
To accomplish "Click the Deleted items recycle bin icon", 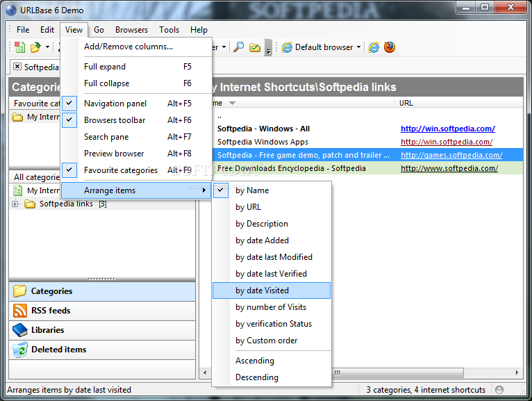I will point(19,350).
